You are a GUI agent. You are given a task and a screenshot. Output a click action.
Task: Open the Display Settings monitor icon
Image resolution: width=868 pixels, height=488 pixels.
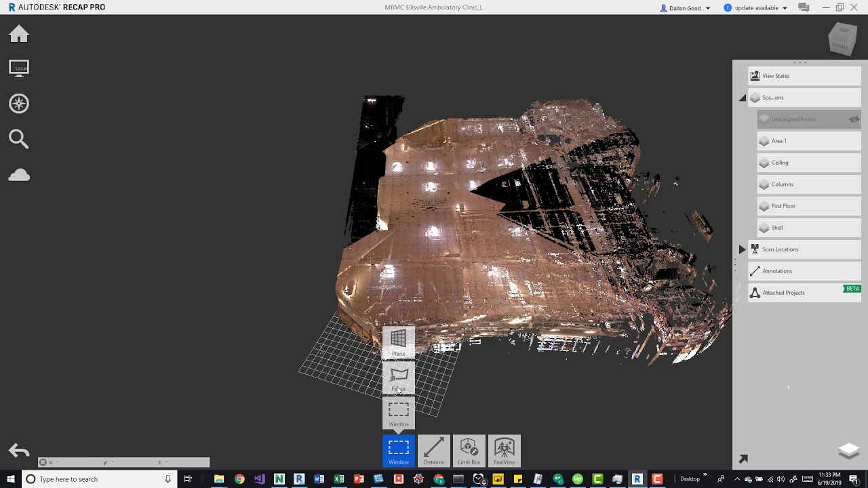click(x=19, y=68)
